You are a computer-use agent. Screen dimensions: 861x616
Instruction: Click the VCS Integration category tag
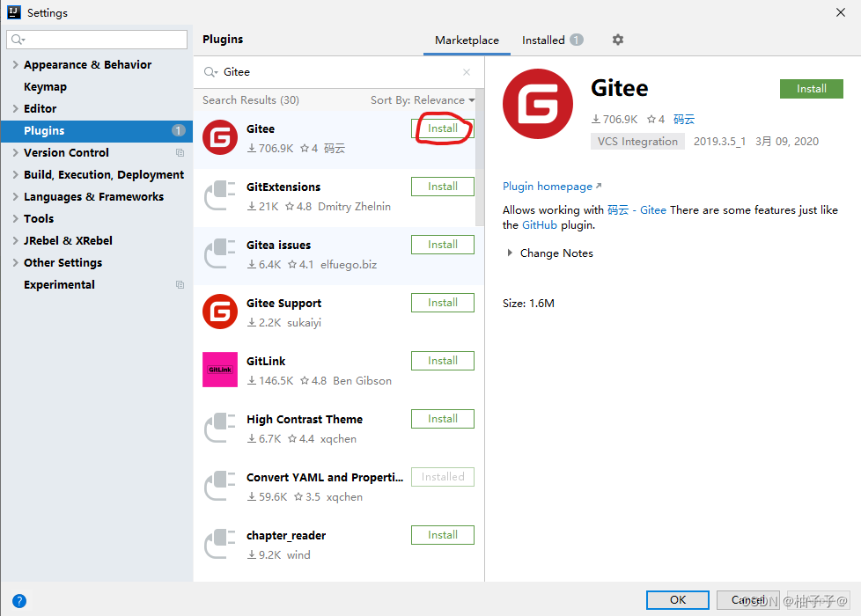click(637, 141)
